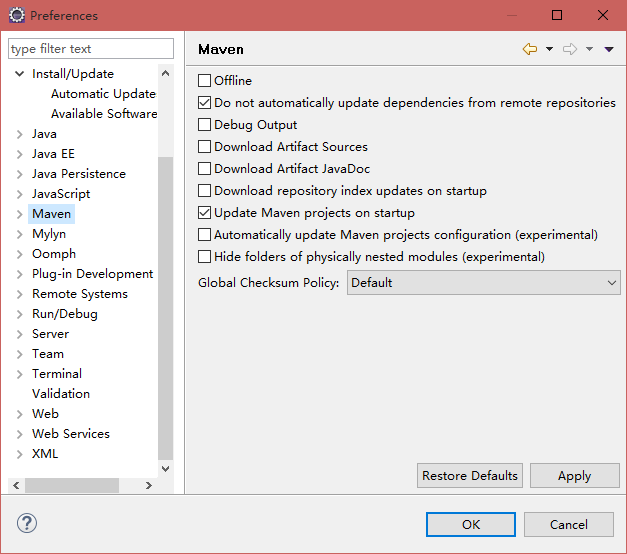Click Restore Defaults button
This screenshot has height=554, width=627.
tap(470, 476)
